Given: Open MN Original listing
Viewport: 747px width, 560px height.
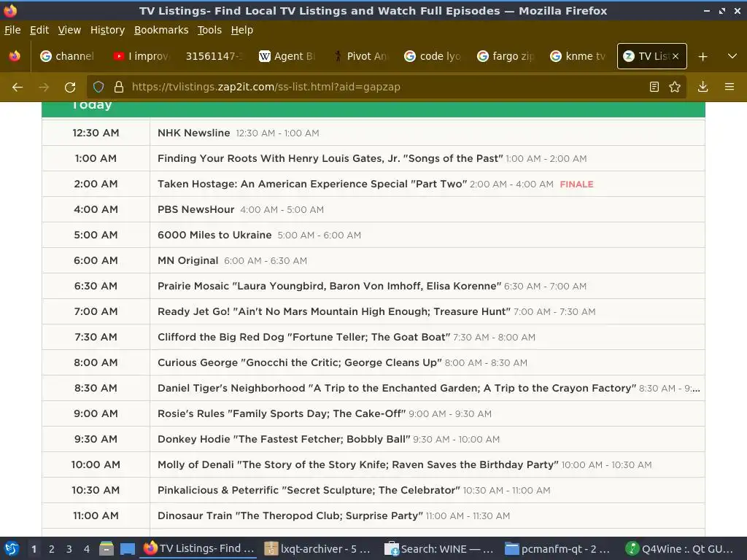Looking at the screenshot, I should 187,260.
